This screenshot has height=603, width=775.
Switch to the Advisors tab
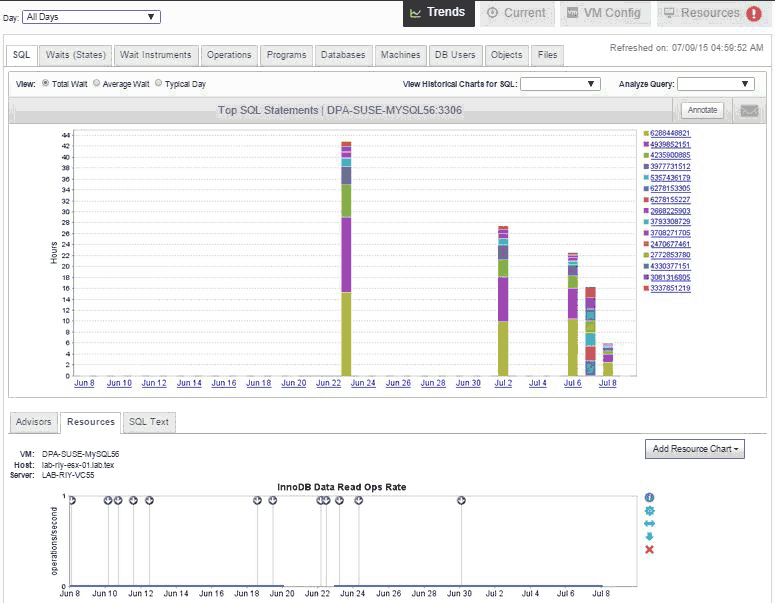[34, 422]
